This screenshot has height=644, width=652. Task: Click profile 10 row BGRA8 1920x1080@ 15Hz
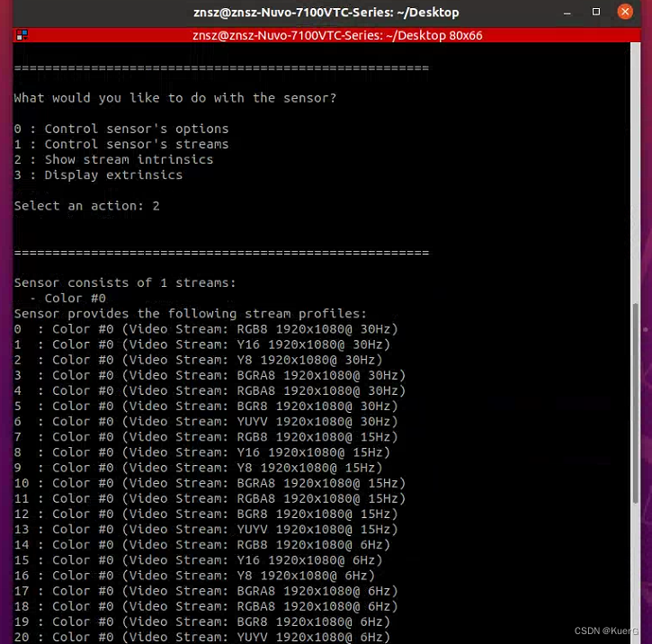point(210,483)
